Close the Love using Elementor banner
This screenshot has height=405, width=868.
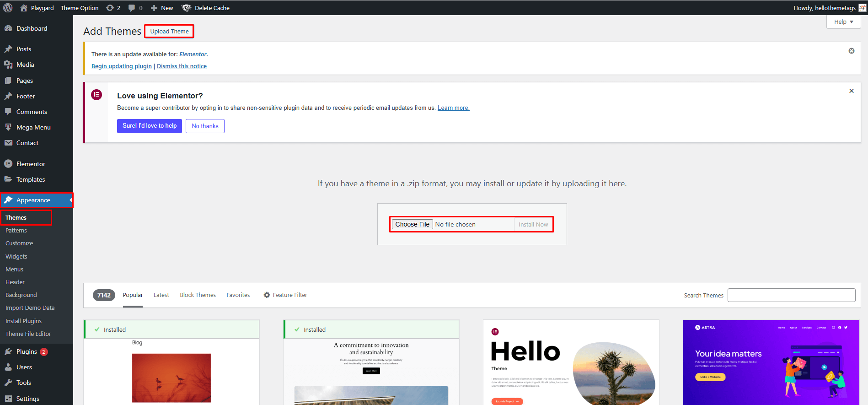[x=852, y=91]
